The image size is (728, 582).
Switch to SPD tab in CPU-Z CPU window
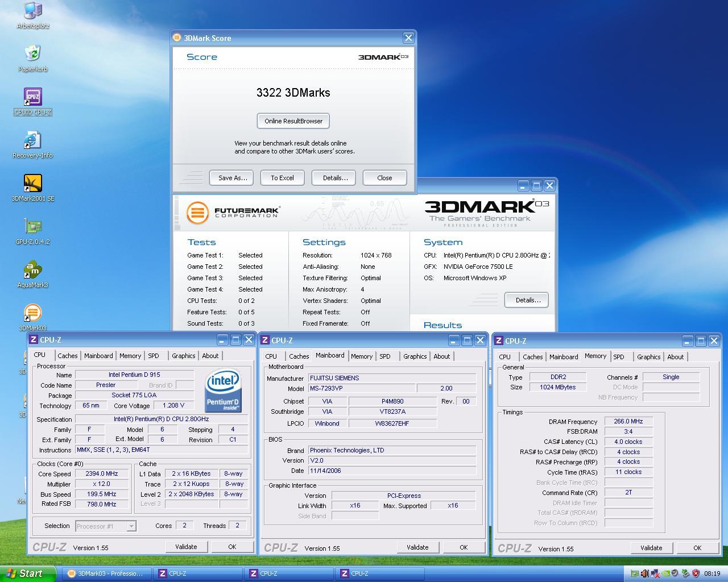pyautogui.click(x=154, y=356)
